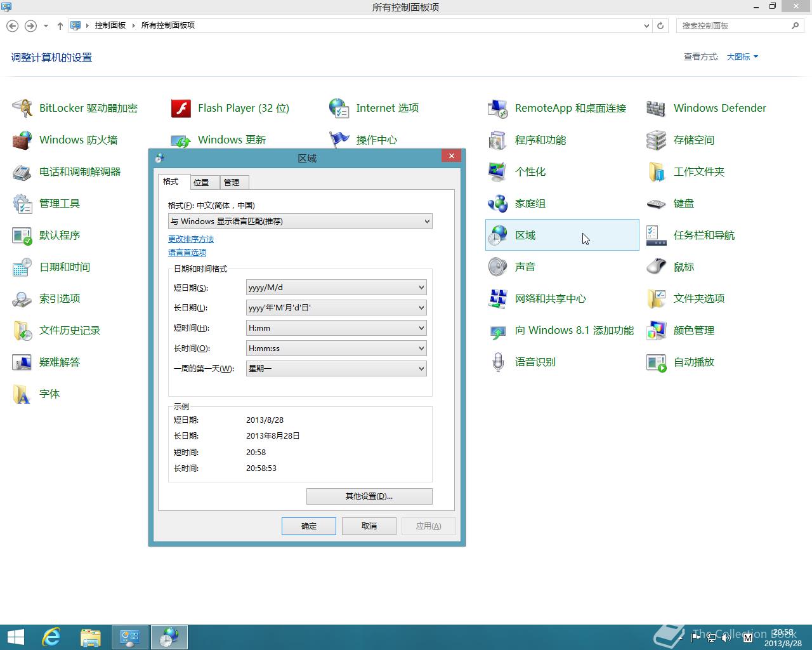Open 疑难解答 icon

click(22, 362)
